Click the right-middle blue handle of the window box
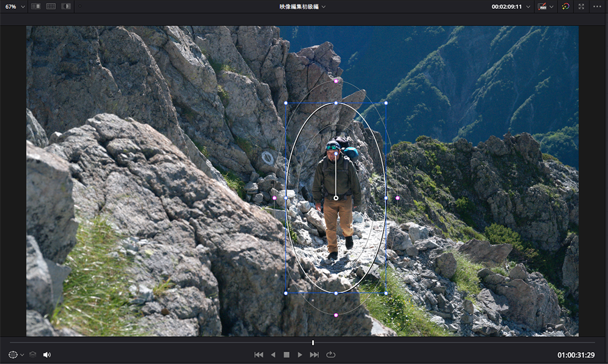Screen dimensions: 608x364 (386, 198)
